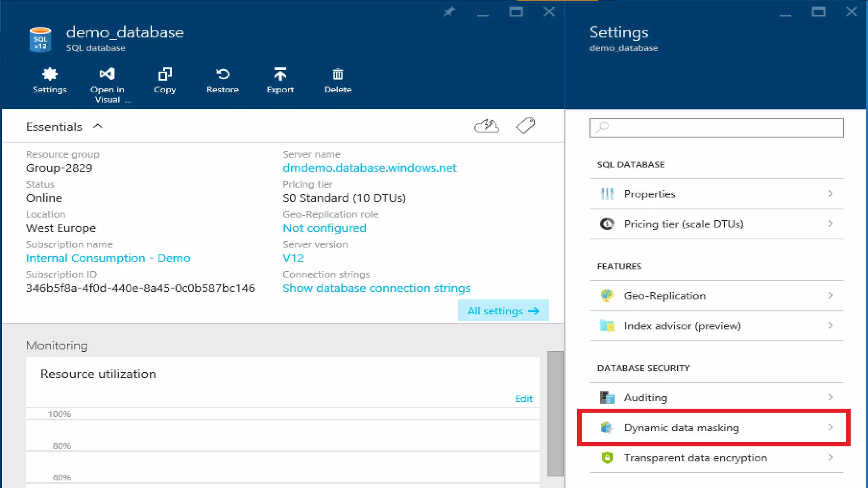Image resolution: width=868 pixels, height=488 pixels.
Task: Click S0 Standard (10 DTUs) text
Action: [344, 198]
